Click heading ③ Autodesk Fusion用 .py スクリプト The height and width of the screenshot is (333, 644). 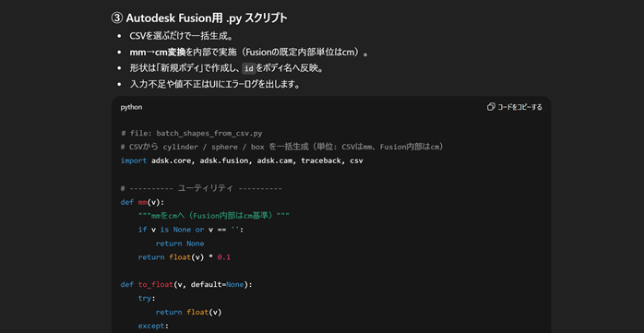click(199, 18)
